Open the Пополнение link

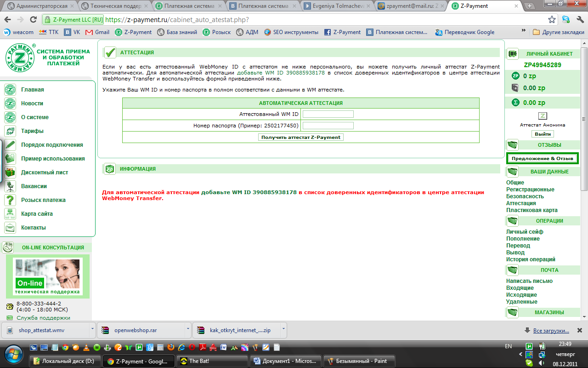[523, 239]
